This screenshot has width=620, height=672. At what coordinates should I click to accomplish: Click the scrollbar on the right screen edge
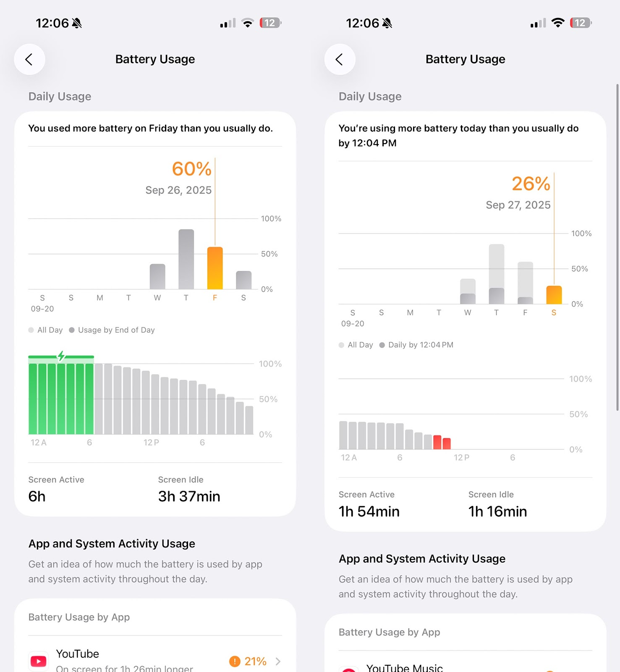coord(617,248)
